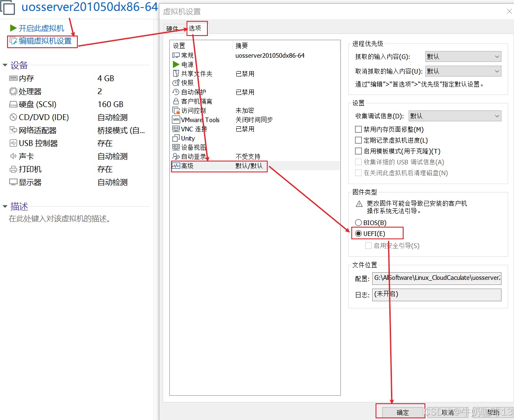Select the BIOS(B) firmware radio button
The height and width of the screenshot is (420, 514).
point(358,223)
